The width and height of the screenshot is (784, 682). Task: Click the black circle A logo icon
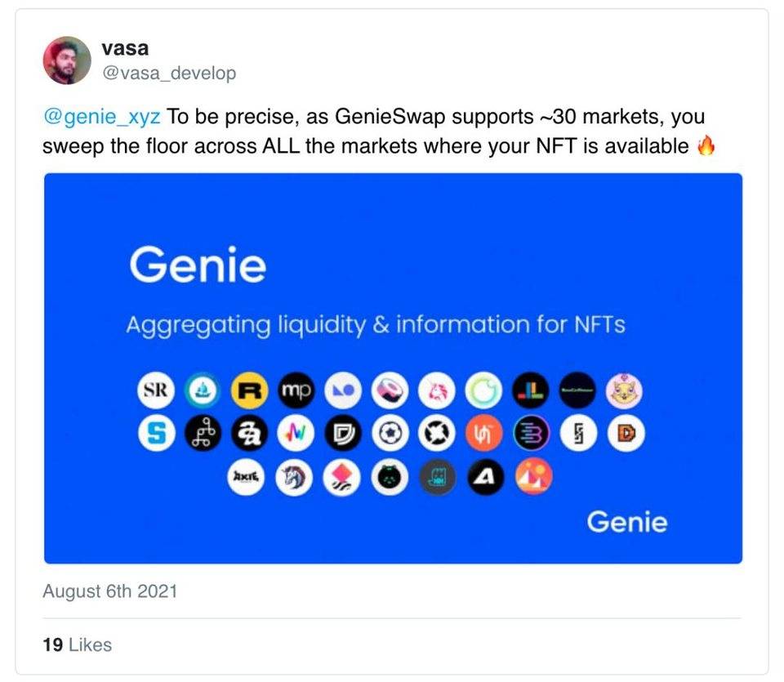[x=485, y=476]
